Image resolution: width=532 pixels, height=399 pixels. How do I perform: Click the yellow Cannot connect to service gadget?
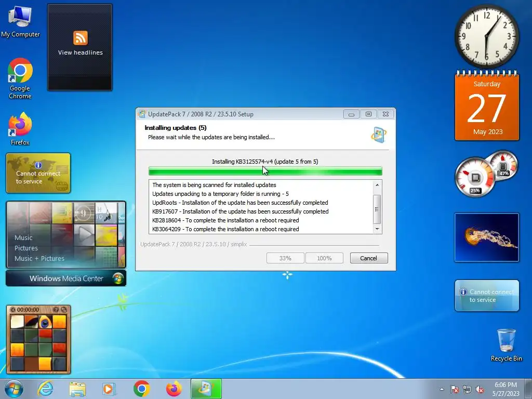pos(38,173)
